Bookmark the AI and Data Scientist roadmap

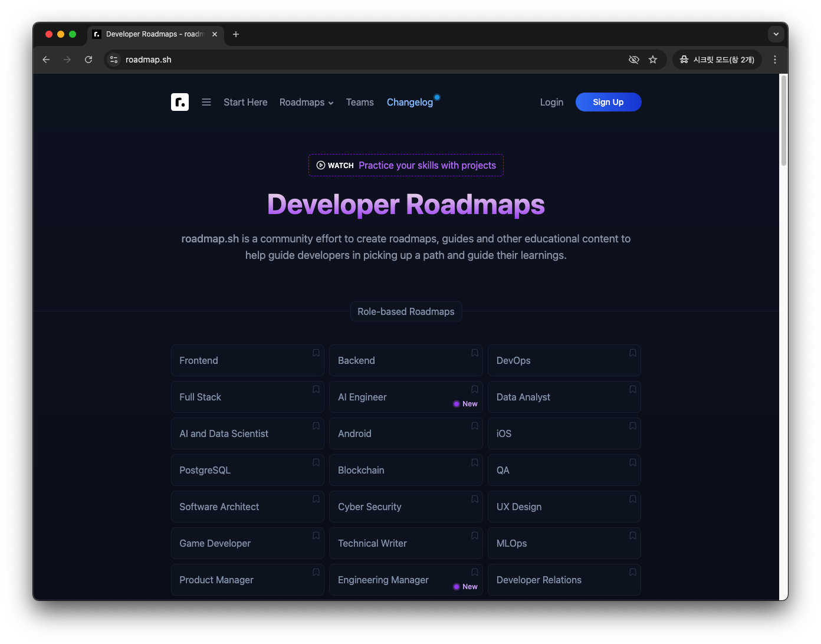316,426
